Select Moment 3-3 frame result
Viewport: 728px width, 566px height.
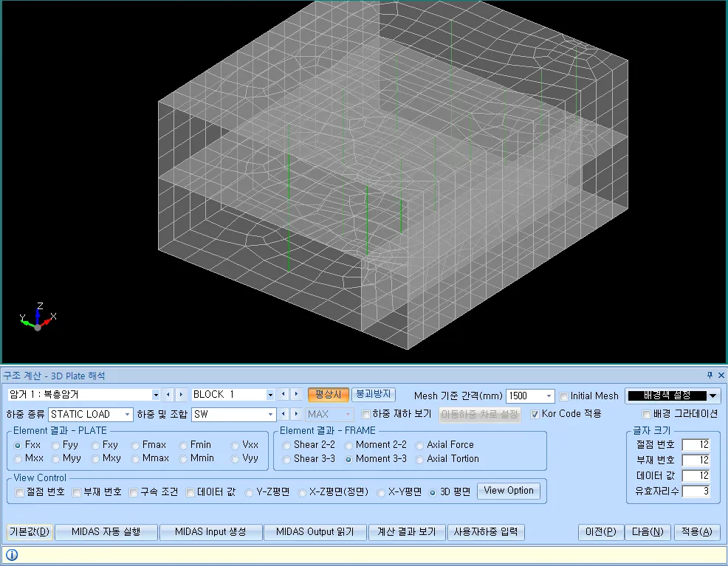348,459
